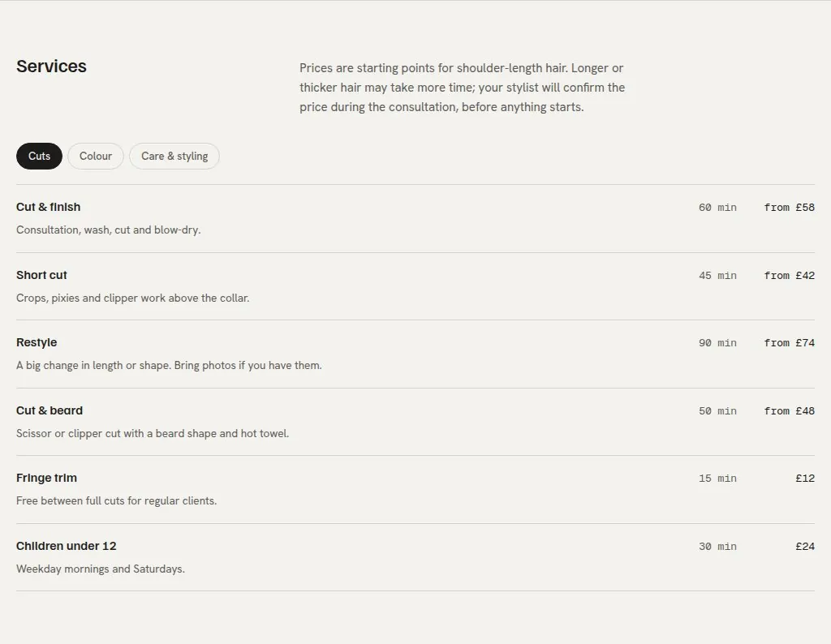The width and height of the screenshot is (831, 644).
Task: Click the 'Prices are starting points' intro paragraph
Action: (462, 88)
